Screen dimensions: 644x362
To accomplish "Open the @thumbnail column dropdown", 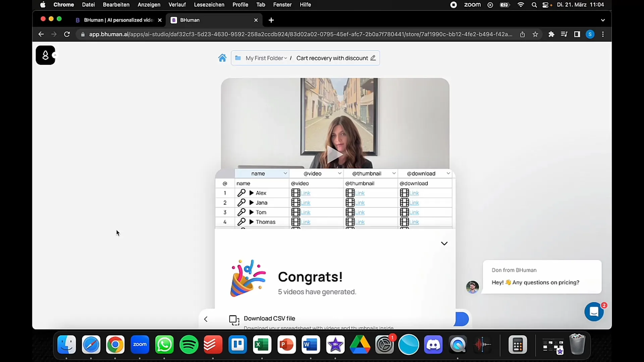I will 394,173.
